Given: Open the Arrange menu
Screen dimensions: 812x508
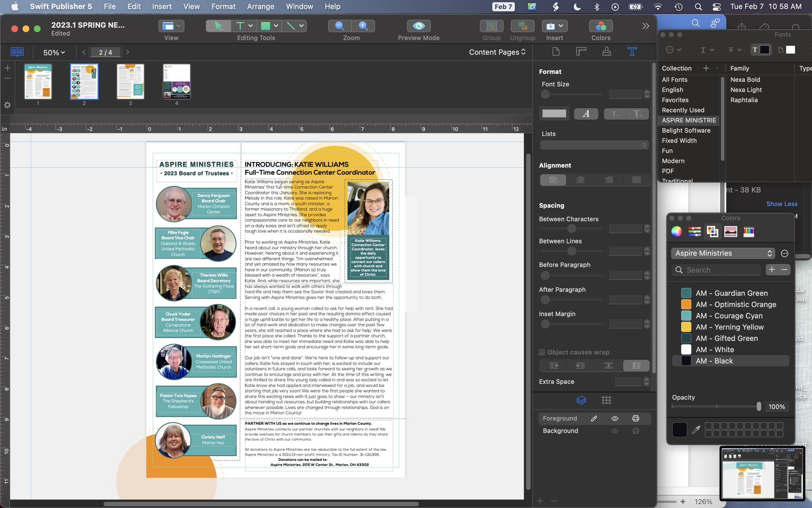Looking at the screenshot, I should [x=260, y=6].
